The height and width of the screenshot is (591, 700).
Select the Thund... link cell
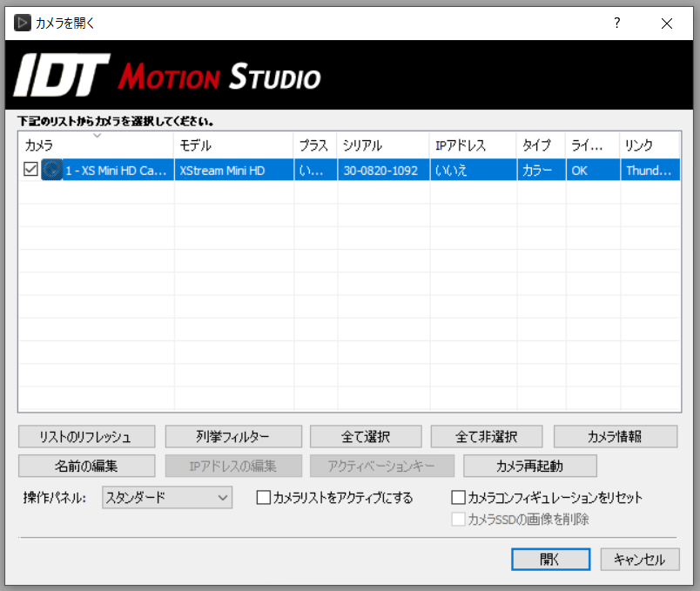(650, 170)
